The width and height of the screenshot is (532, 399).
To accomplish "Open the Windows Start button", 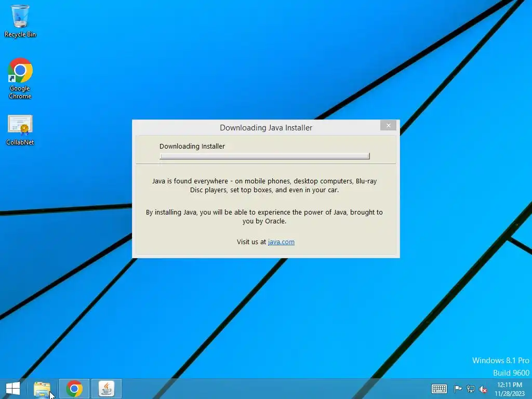I will [13, 389].
